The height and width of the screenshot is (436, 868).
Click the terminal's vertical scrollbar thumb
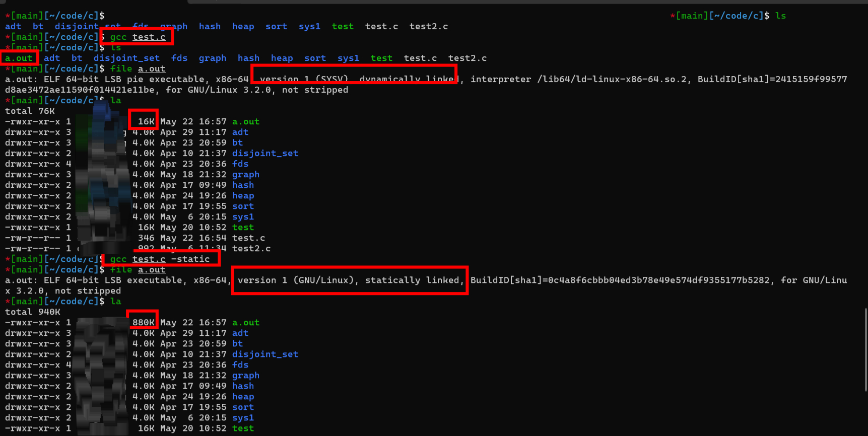[865, 349]
